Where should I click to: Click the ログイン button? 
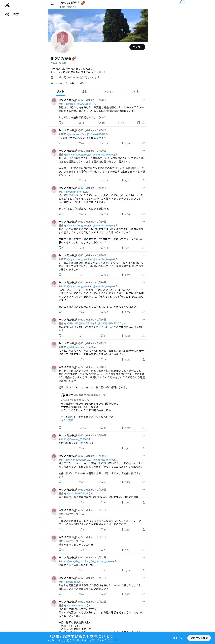(x=177, y=638)
